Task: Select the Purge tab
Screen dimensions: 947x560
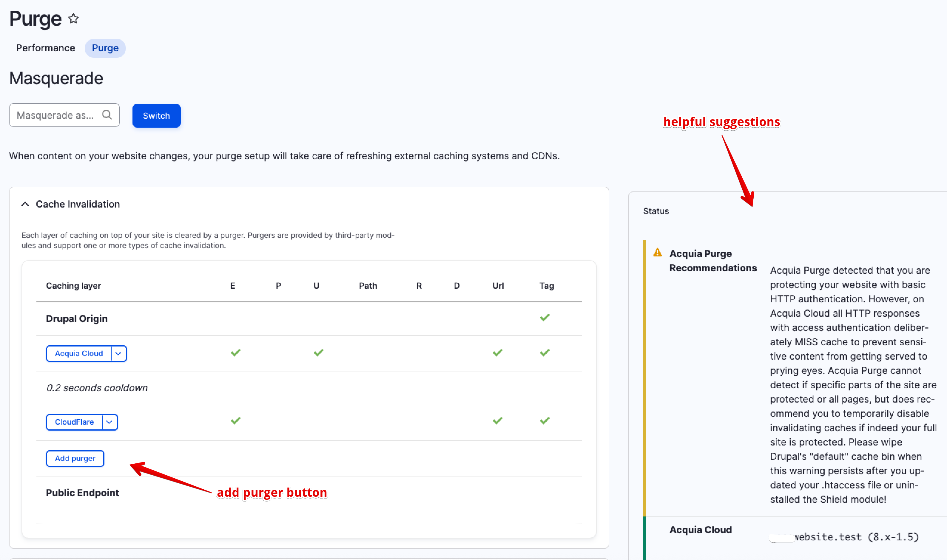Action: [105, 48]
